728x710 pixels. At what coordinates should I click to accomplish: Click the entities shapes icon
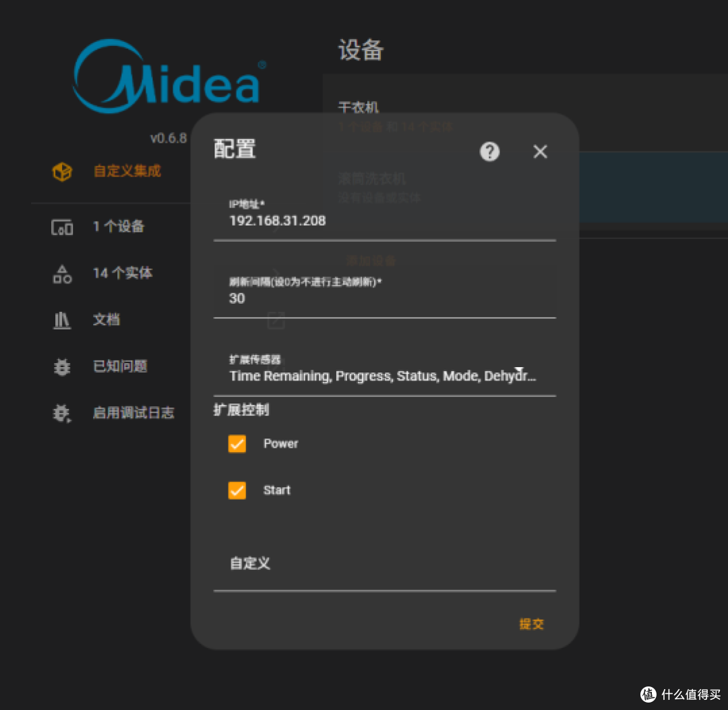[62, 273]
